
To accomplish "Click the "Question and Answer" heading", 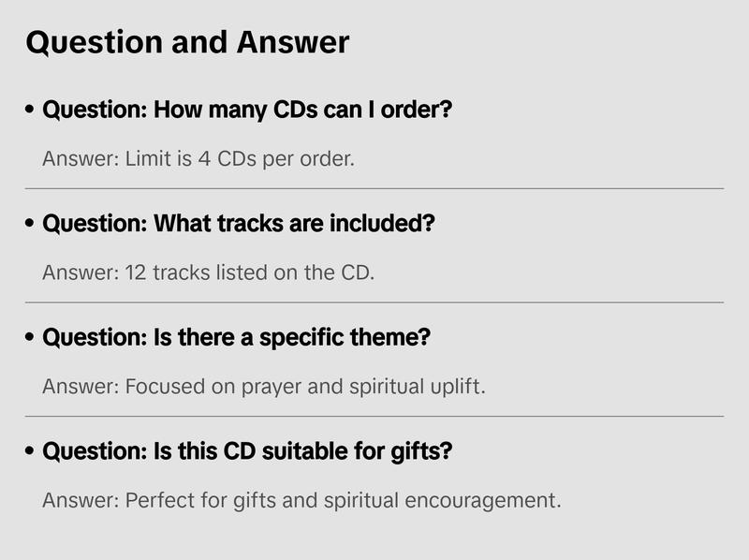I will [187, 43].
